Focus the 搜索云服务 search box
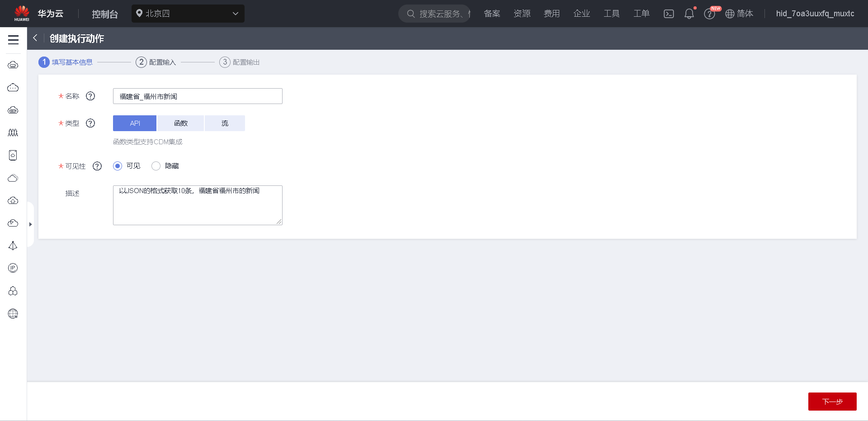The height and width of the screenshot is (421, 868). click(434, 14)
